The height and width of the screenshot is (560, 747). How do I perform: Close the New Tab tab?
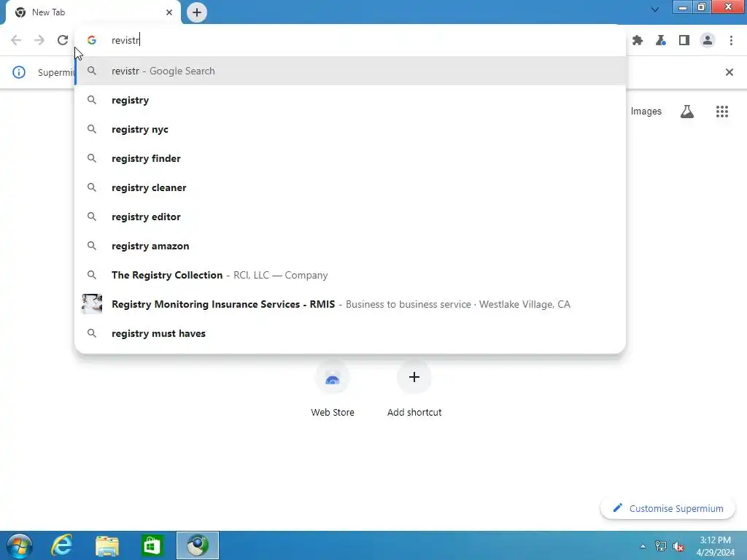pyautogui.click(x=169, y=12)
